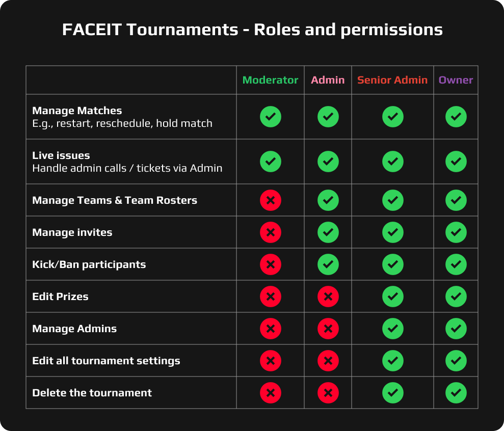
Task: Click the Live issues row description
Action: (127, 168)
